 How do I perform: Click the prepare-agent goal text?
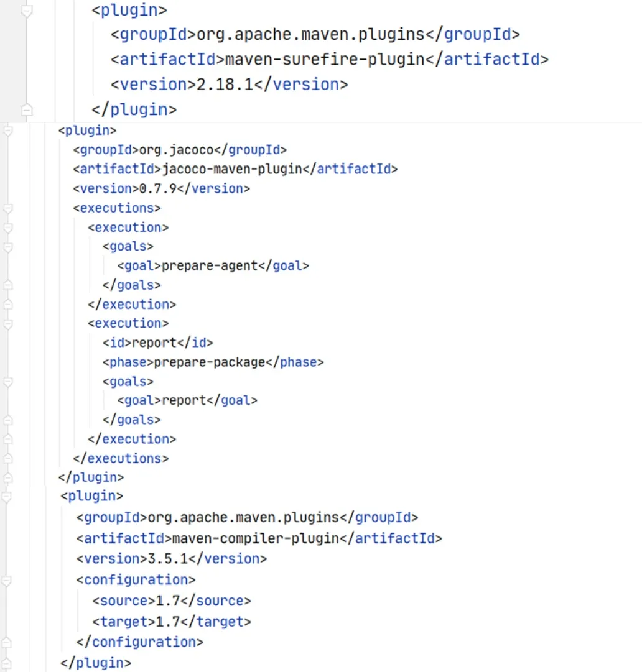(210, 265)
